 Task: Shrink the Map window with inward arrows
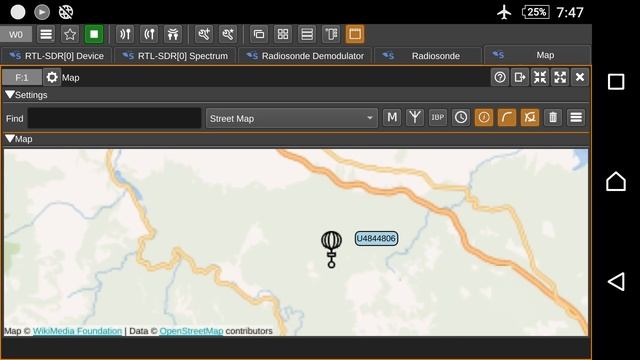click(540, 77)
